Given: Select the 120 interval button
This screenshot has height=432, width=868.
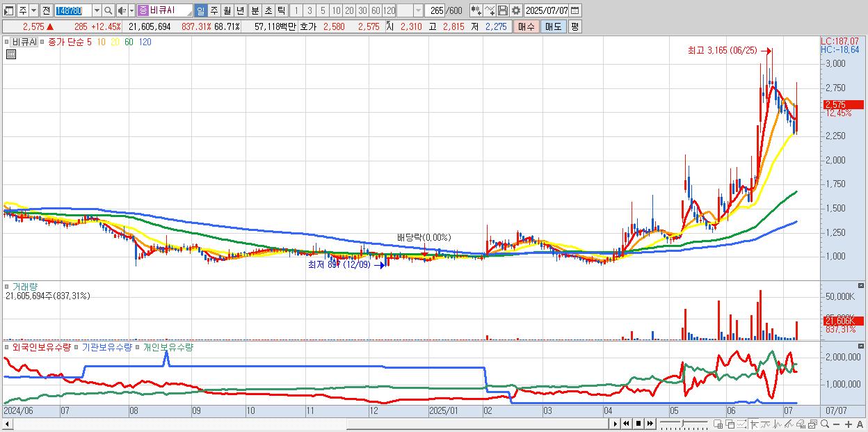Looking at the screenshot, I should tap(389, 10).
